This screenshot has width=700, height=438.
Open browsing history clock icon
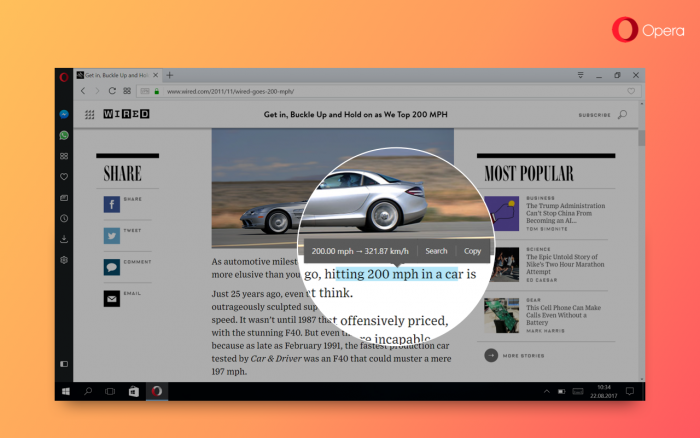pos(64,218)
